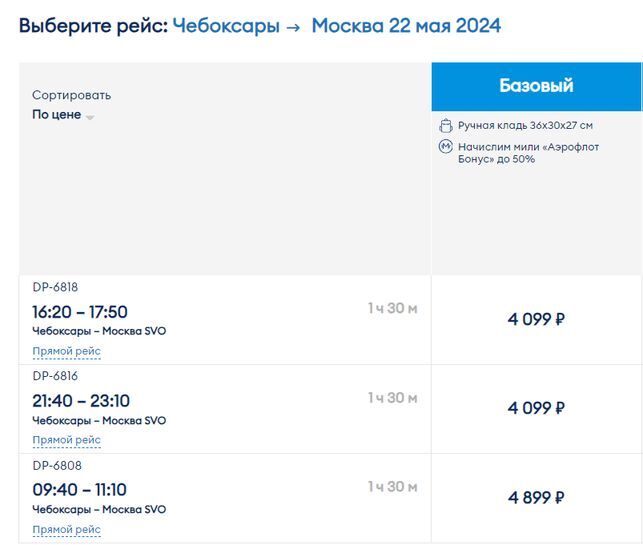Viewport: 643px width, 545px height.
Task: Click flight number DP-6808
Action: point(56,465)
